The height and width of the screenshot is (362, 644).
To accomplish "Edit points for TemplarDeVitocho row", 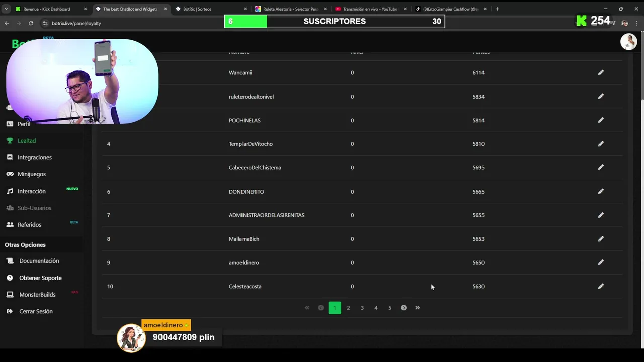I will point(601,144).
